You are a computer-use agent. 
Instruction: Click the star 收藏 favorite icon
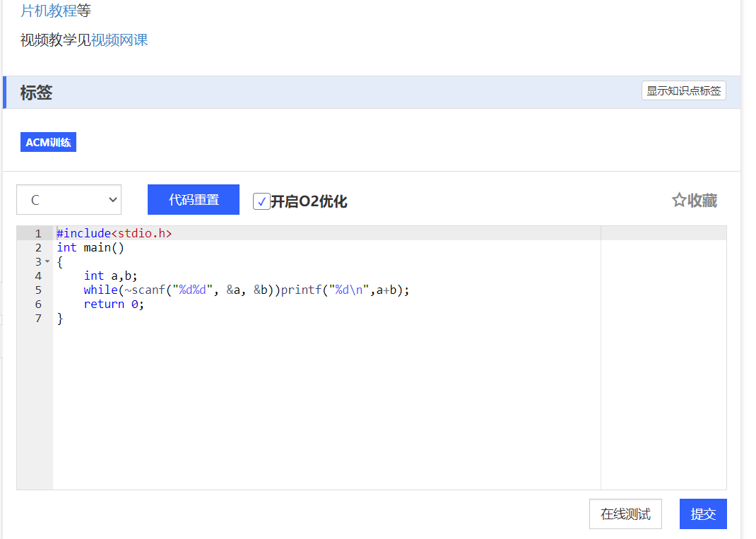(x=679, y=201)
